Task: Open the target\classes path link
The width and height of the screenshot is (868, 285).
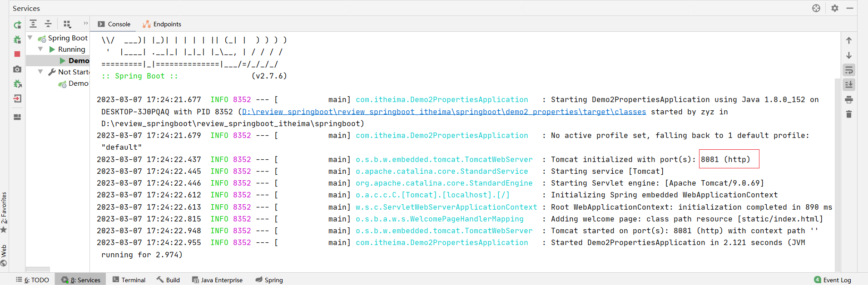Action: click(x=444, y=112)
